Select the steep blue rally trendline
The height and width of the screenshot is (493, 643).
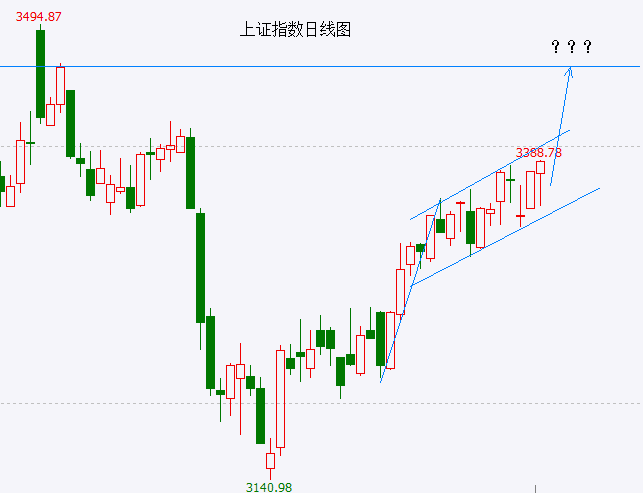(x=410, y=290)
